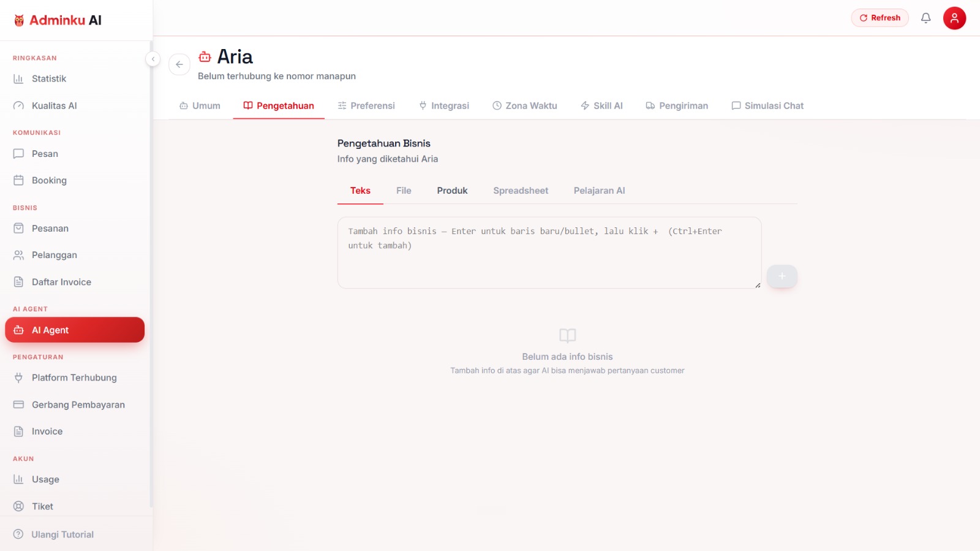The height and width of the screenshot is (551, 980).
Task: Focus the business info text area
Action: (x=549, y=253)
